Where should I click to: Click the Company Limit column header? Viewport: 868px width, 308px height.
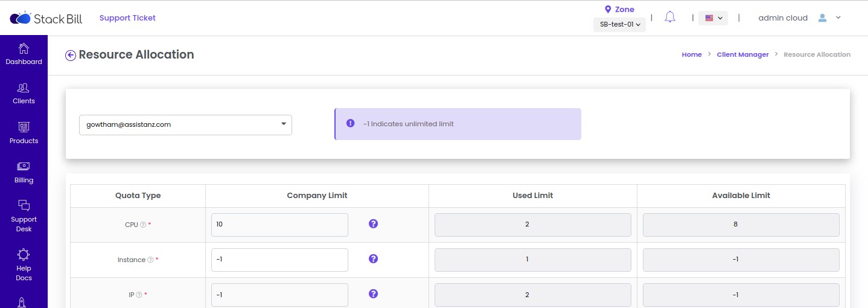tap(317, 196)
